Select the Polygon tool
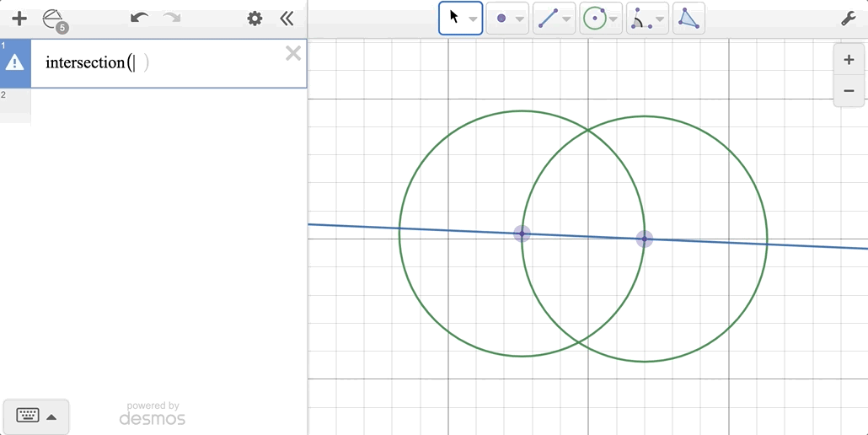 tap(689, 19)
